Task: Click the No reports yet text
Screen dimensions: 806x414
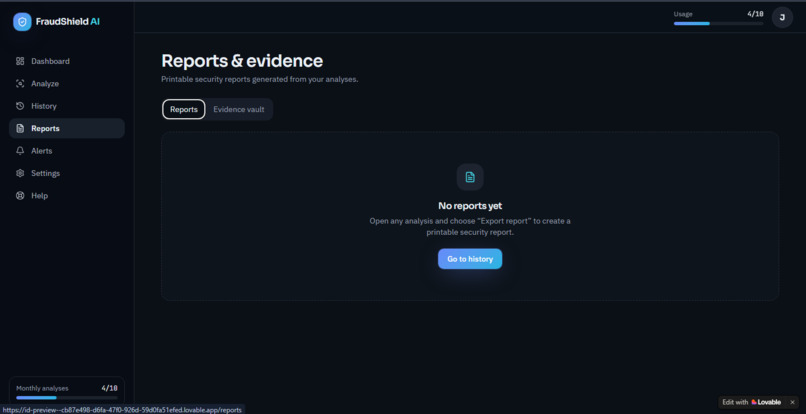Action: pos(470,206)
